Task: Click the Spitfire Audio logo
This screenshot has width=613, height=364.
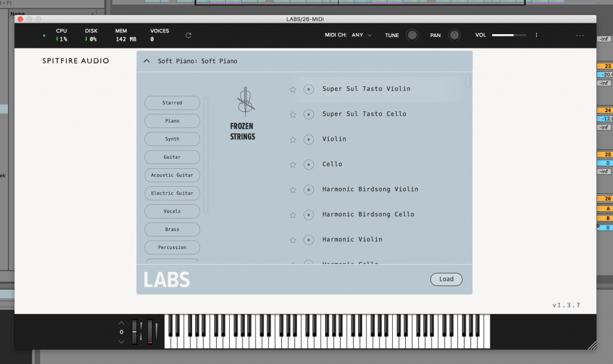Action: [x=76, y=61]
